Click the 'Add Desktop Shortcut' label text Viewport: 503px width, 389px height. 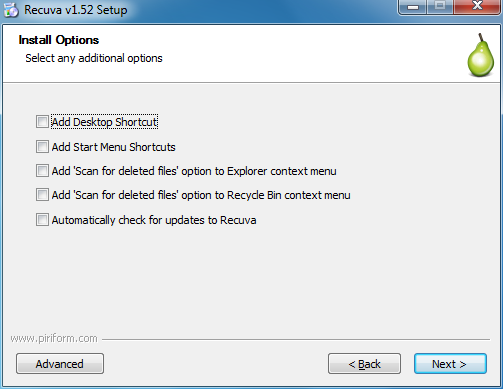pos(104,122)
